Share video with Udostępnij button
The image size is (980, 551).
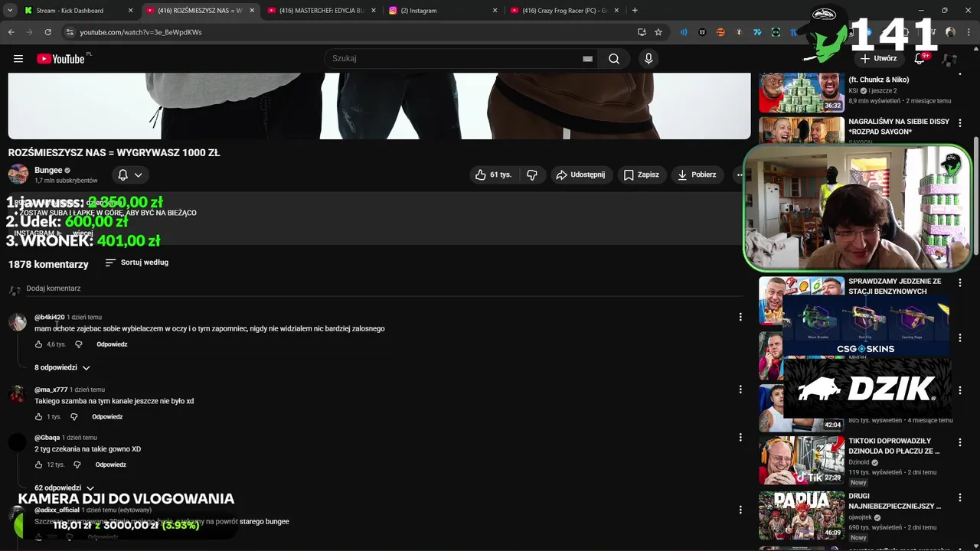click(x=580, y=174)
